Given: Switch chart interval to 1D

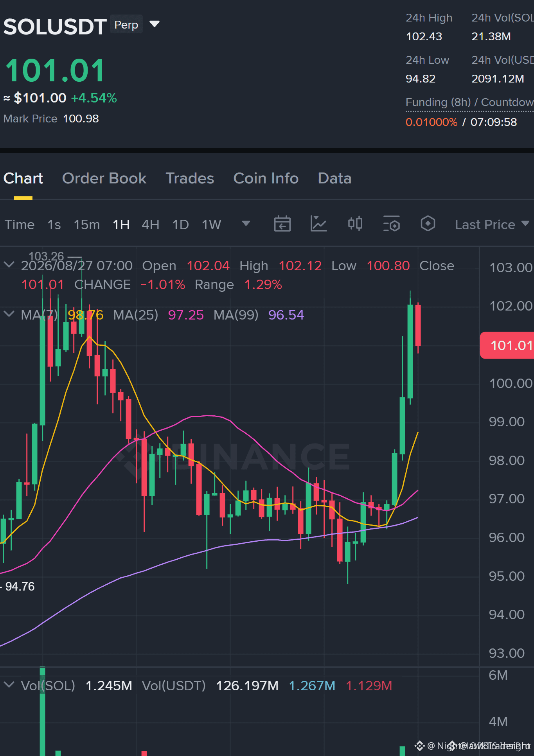Looking at the screenshot, I should (181, 225).
